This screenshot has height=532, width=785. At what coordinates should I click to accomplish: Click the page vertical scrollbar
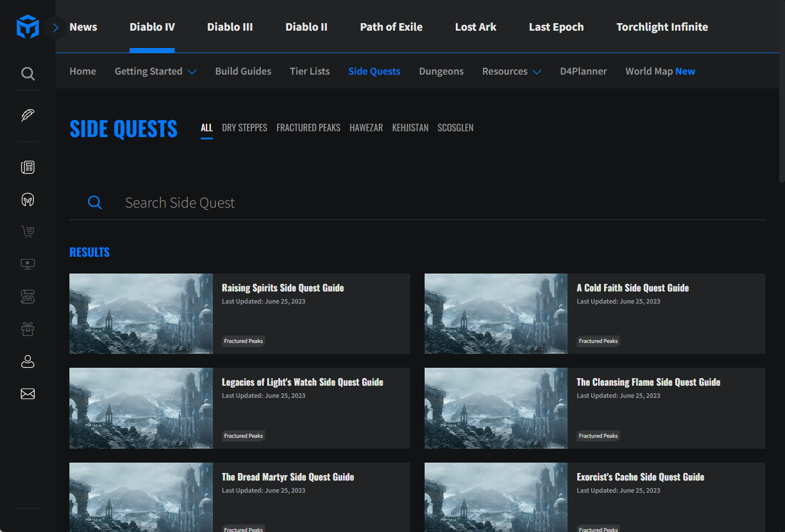click(782, 93)
